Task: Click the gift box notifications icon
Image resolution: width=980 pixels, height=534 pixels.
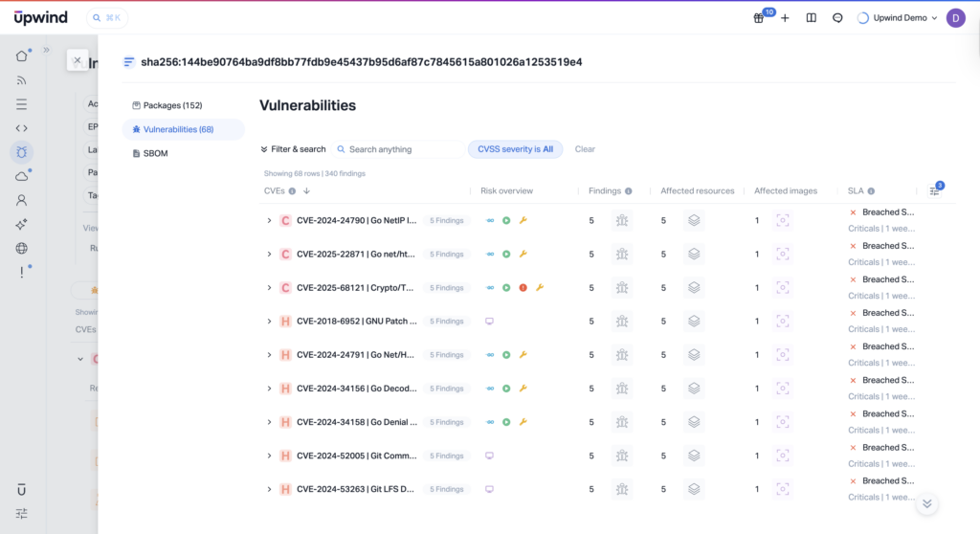Action: (x=759, y=18)
